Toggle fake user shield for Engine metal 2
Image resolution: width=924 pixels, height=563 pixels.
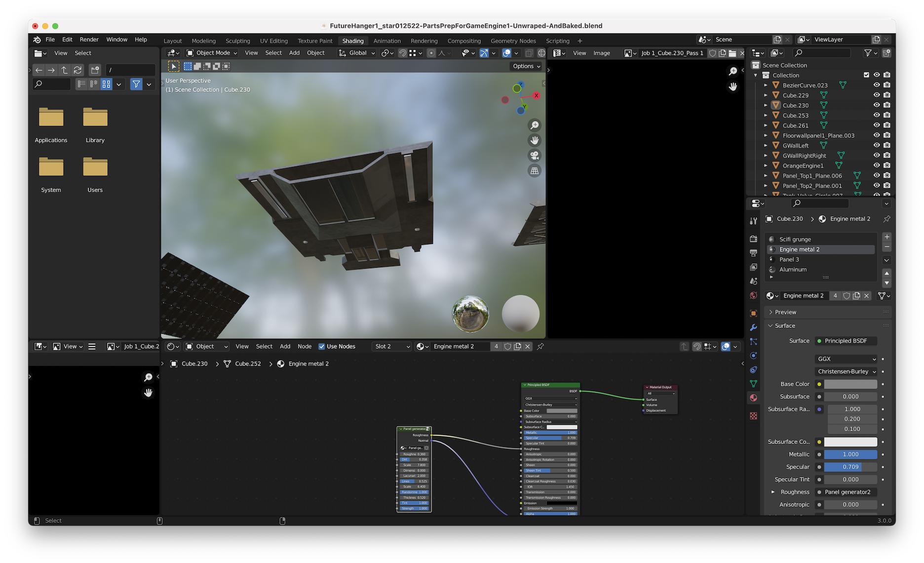pos(847,296)
